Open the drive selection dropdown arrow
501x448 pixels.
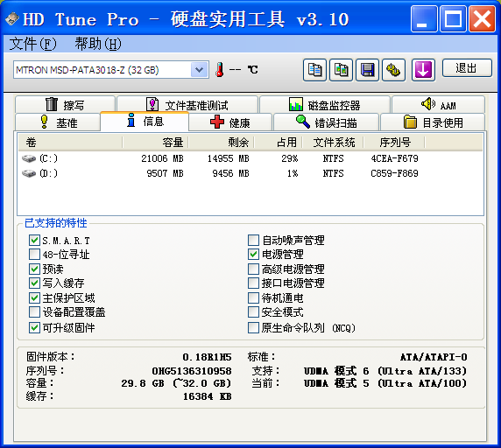coord(199,69)
